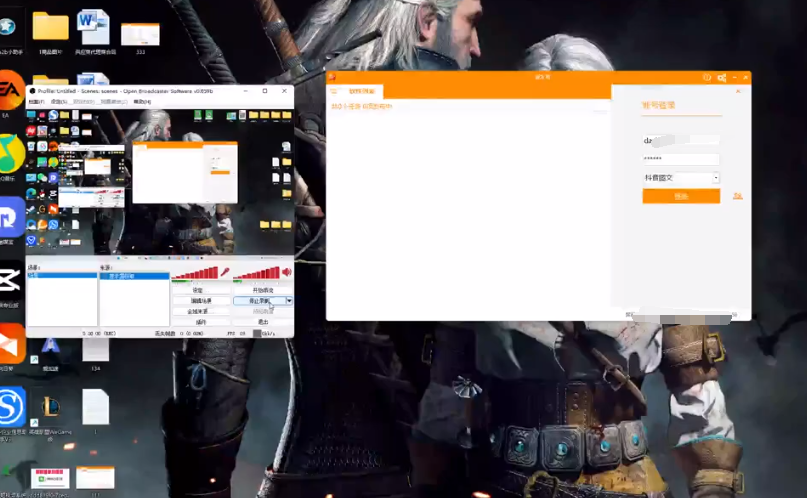Mute the microphone icon in OBS
The image size is (807, 498).
[225, 272]
